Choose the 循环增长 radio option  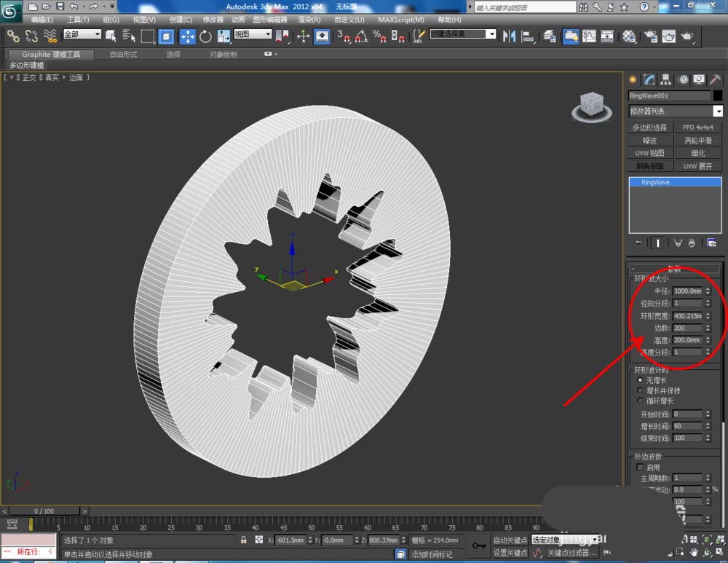(x=640, y=401)
